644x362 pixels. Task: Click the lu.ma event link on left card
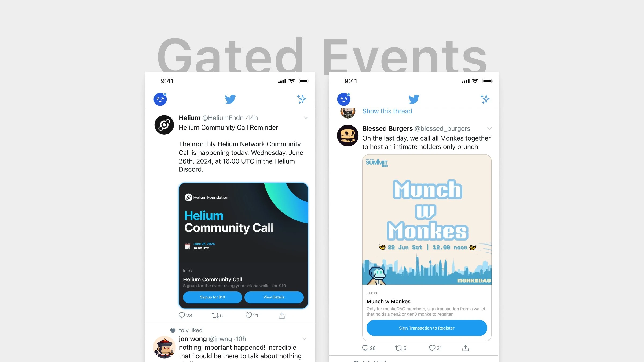point(188,270)
